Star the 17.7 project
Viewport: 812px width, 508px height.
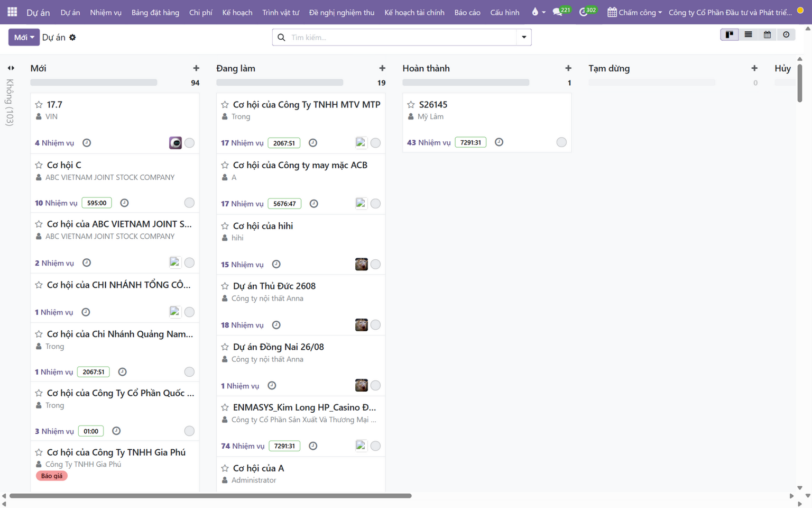[x=39, y=105]
